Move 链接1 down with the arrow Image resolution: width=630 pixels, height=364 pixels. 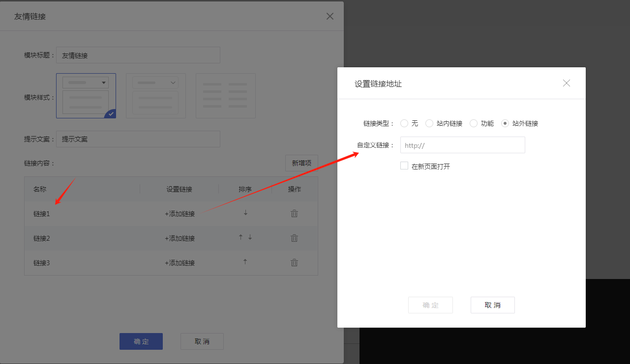click(245, 213)
